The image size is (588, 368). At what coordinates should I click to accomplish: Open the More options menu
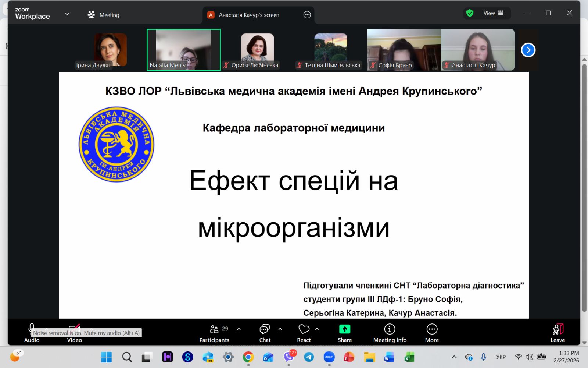click(x=432, y=333)
